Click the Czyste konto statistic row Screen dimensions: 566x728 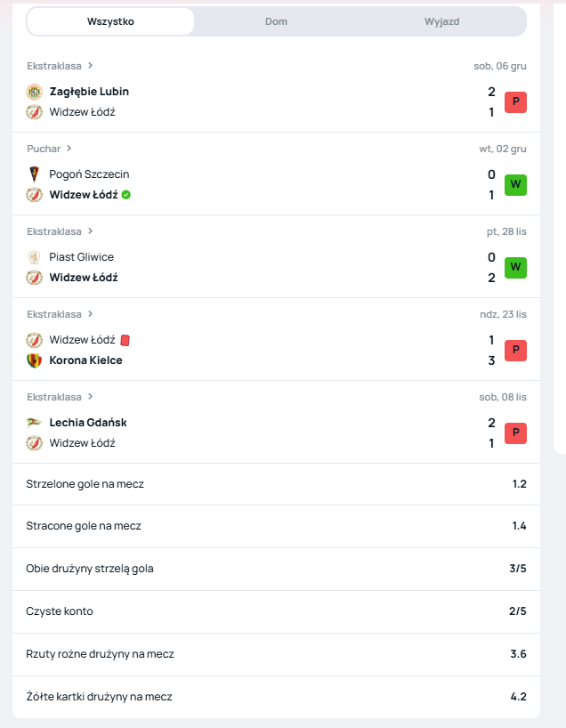[276, 611]
